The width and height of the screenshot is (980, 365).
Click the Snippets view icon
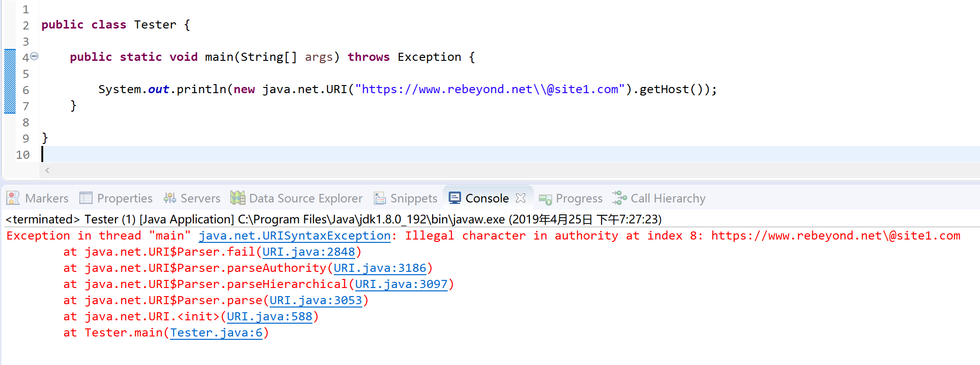coord(380,198)
